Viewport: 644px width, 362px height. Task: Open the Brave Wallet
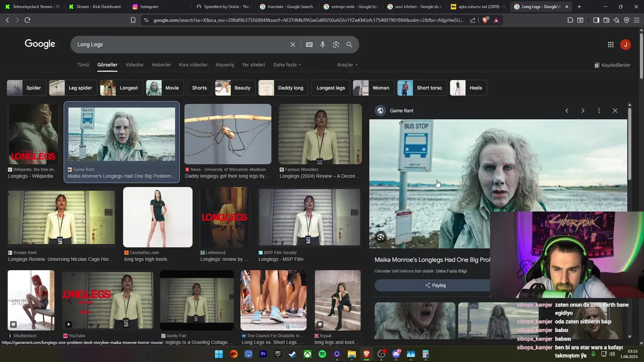[606, 20]
